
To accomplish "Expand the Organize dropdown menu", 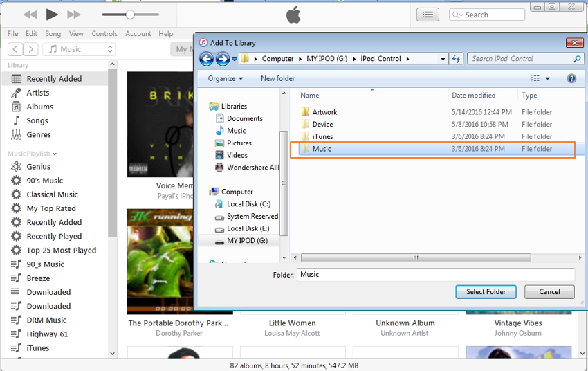I will [x=226, y=79].
